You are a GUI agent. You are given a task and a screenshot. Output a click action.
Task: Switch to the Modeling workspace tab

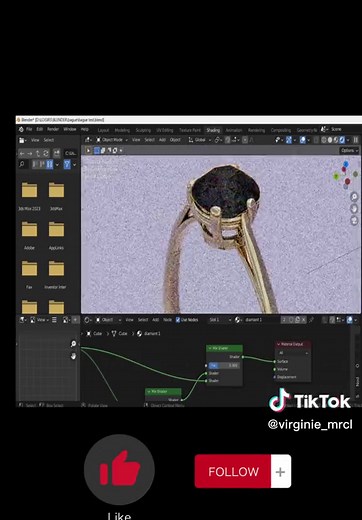tap(122, 130)
